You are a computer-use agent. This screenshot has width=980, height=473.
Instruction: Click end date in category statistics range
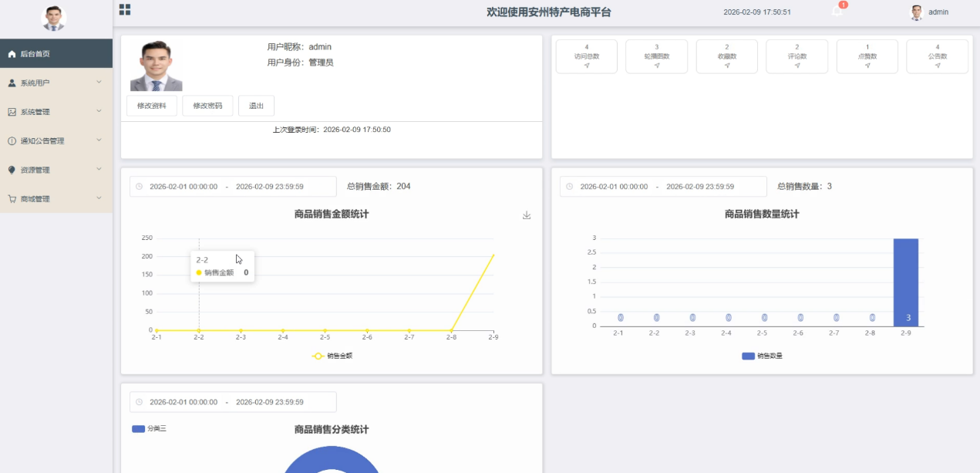[x=270, y=402]
